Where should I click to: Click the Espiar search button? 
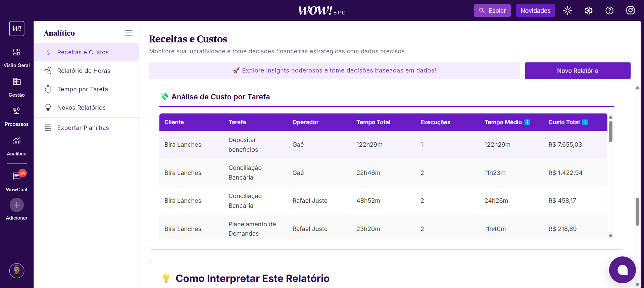coord(492,11)
